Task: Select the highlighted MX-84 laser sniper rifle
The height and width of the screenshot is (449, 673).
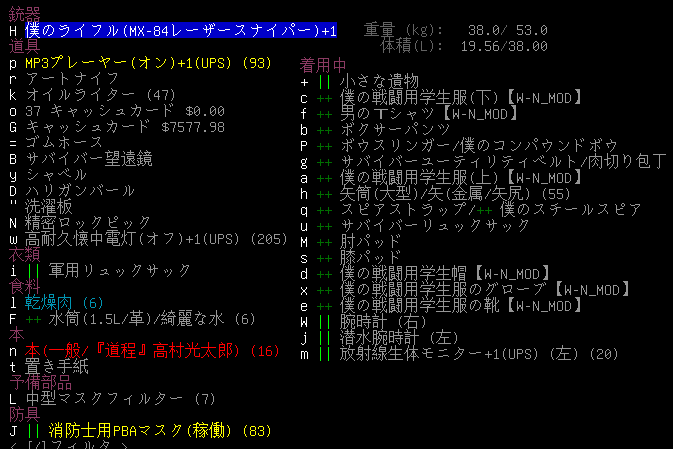Action: 180,31
